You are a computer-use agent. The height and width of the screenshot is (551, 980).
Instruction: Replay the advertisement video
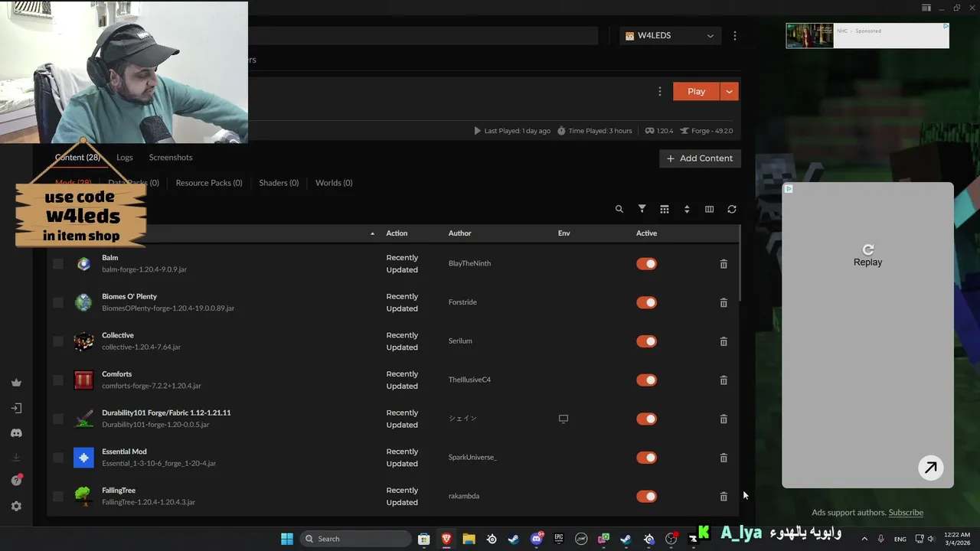[x=867, y=256]
